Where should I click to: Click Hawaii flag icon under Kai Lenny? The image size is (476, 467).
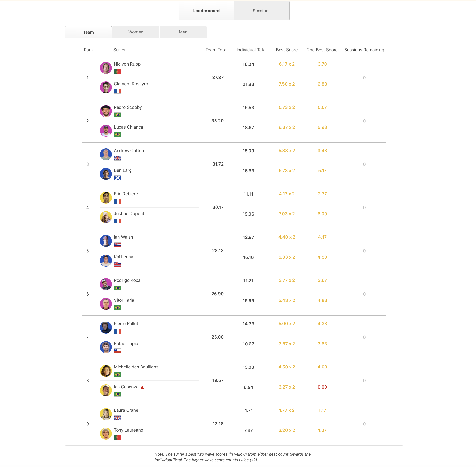tap(118, 264)
